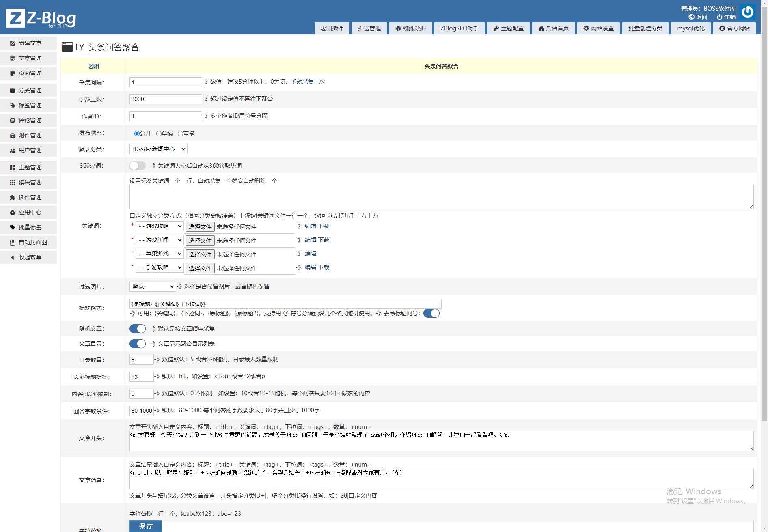The width and height of the screenshot is (768, 532).
Task: Click the auto cover image icon
Action: tap(13, 242)
